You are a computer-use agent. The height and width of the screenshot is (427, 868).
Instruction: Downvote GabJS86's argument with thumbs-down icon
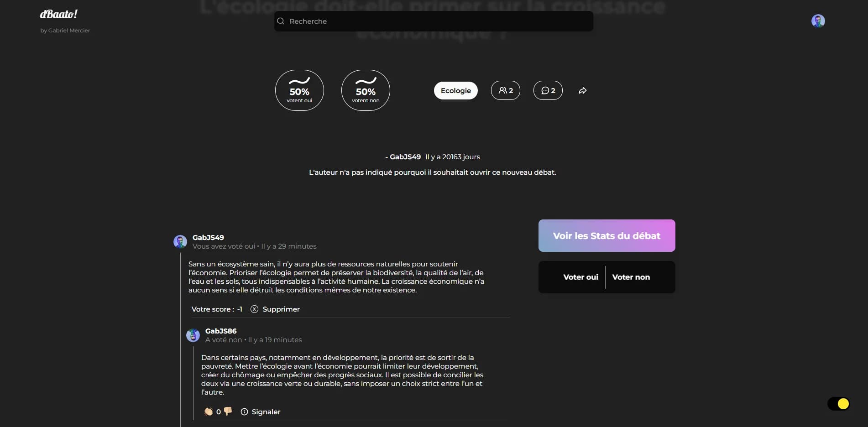[x=228, y=411]
